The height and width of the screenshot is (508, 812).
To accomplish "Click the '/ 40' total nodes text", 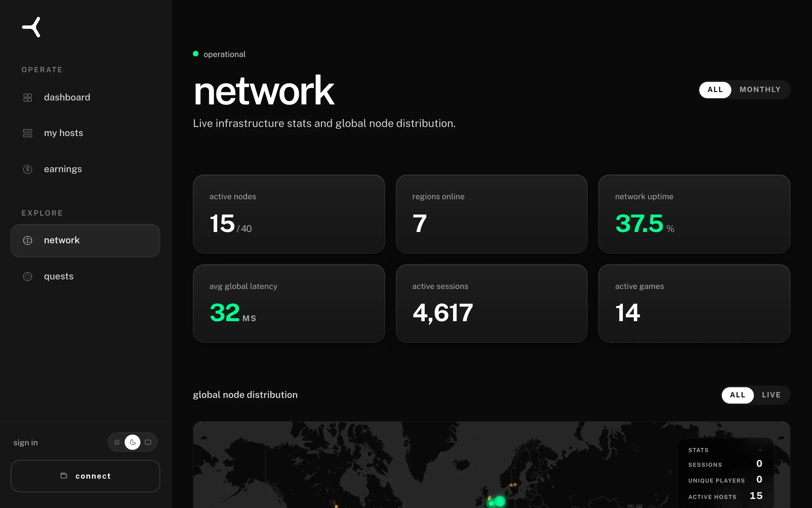I will coord(244,229).
